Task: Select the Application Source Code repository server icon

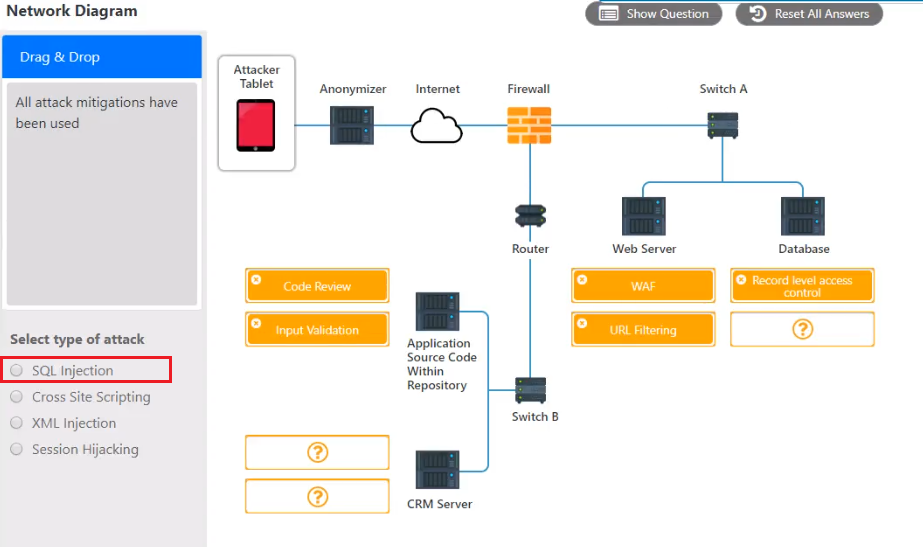Action: click(x=437, y=311)
